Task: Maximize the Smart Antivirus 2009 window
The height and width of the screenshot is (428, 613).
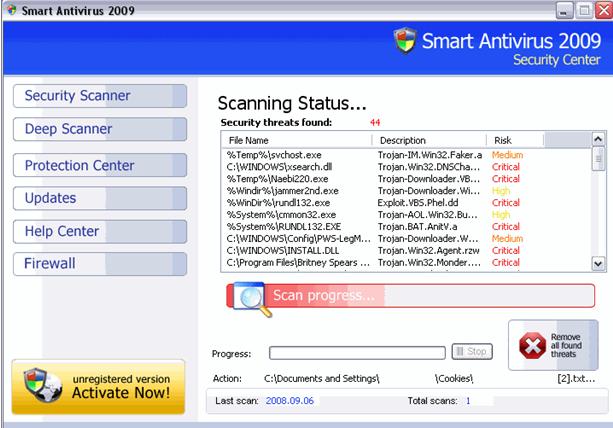Action: click(584, 11)
